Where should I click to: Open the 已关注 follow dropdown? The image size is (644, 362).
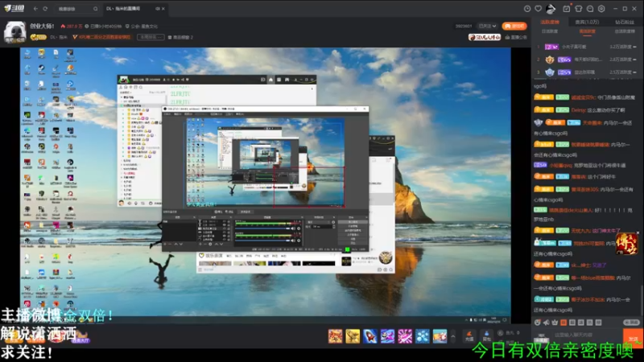tap(488, 26)
